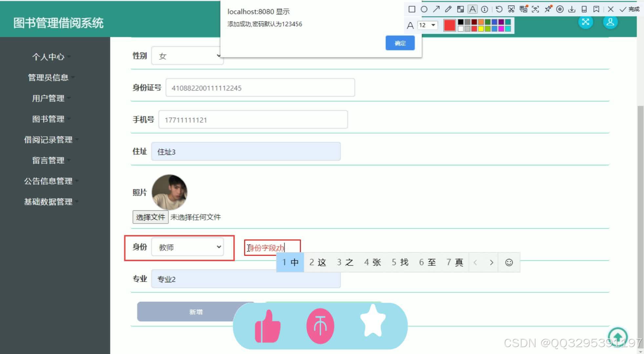This screenshot has width=644, height=354.
Task: Click the 专业 input field
Action: [246, 279]
